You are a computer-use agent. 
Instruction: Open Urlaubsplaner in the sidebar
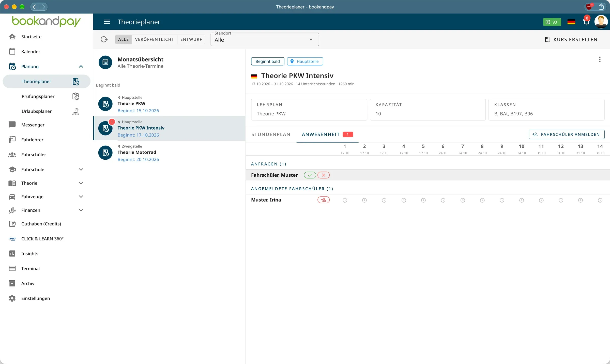tap(47, 111)
